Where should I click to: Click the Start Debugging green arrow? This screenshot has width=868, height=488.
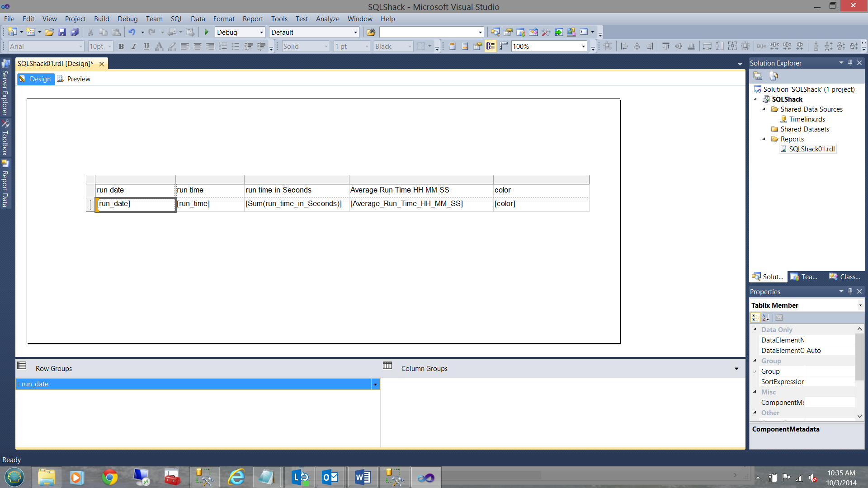tap(207, 32)
